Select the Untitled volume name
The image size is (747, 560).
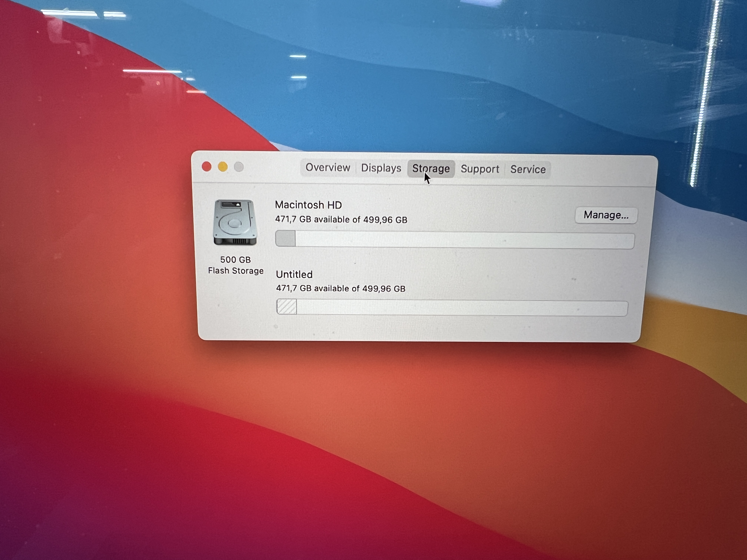pyautogui.click(x=294, y=274)
